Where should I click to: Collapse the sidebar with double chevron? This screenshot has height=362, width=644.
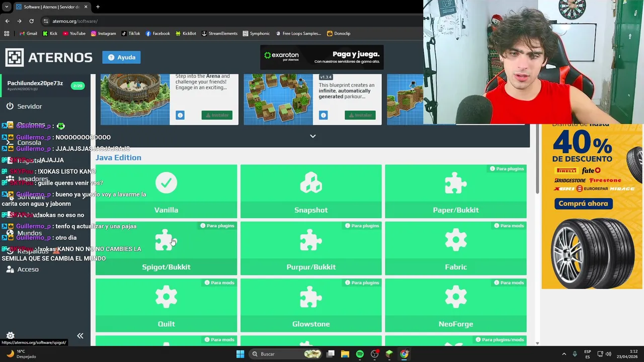coord(80,335)
